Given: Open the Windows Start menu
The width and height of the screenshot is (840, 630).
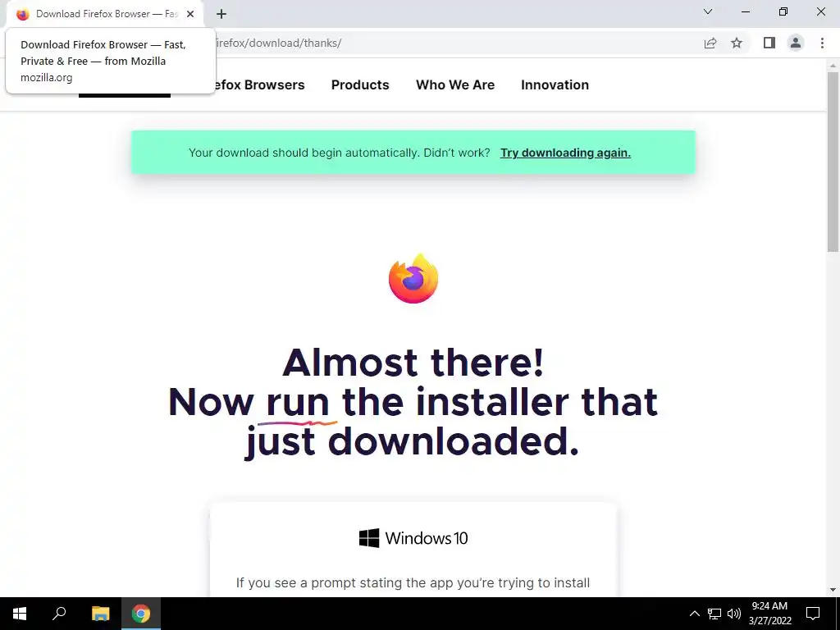Looking at the screenshot, I should point(20,614).
